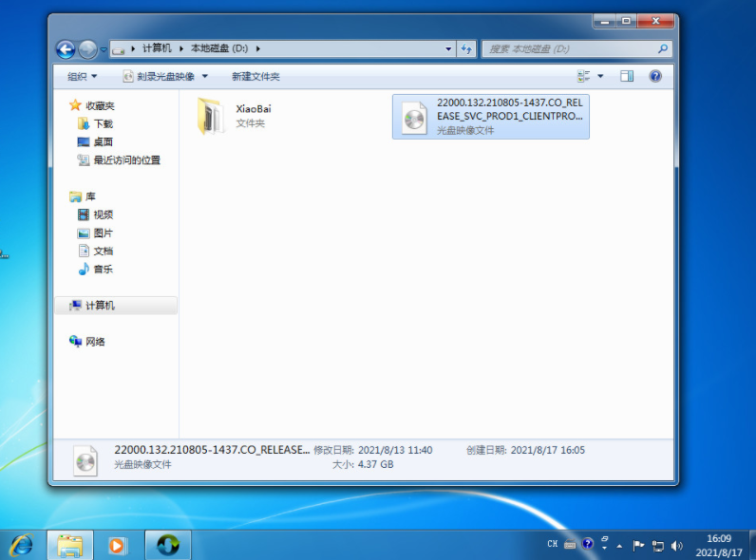Click the CH language indicator in tray
Image resolution: width=756 pixels, height=560 pixels.
553,544
